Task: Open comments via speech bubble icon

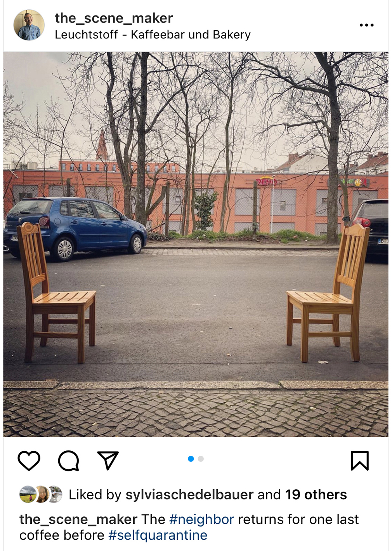Action: 69,461
